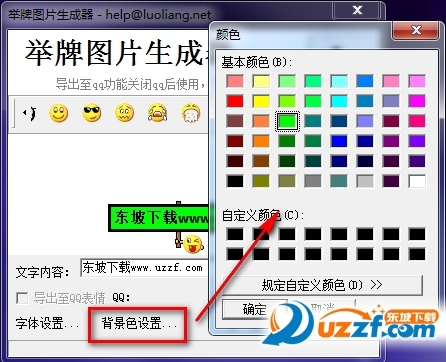Toggle the 导出至QQ表情 checkbox
This screenshot has height=362, width=446.
click(22, 298)
